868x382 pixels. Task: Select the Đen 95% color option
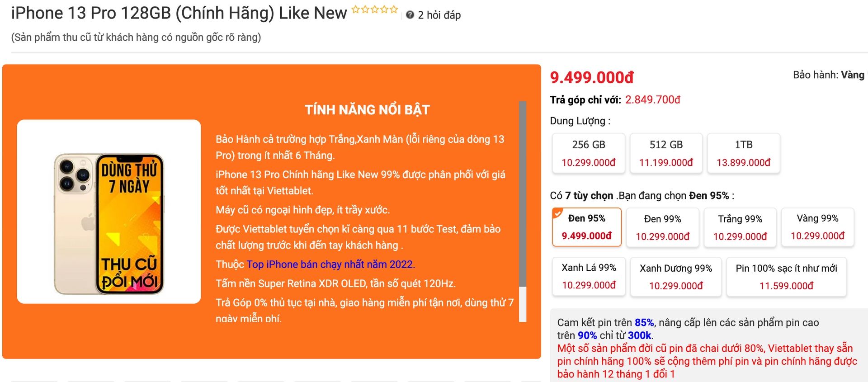click(x=587, y=227)
